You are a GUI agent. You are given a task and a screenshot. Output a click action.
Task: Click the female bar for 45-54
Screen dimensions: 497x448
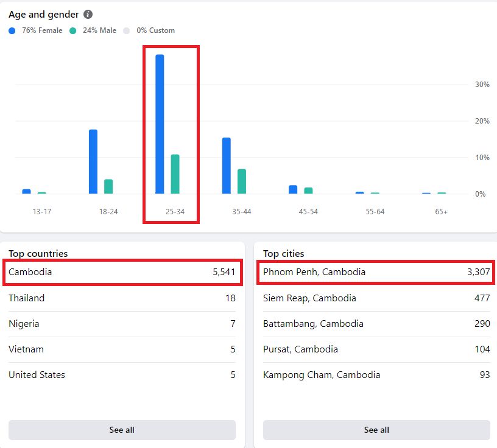[293, 189]
